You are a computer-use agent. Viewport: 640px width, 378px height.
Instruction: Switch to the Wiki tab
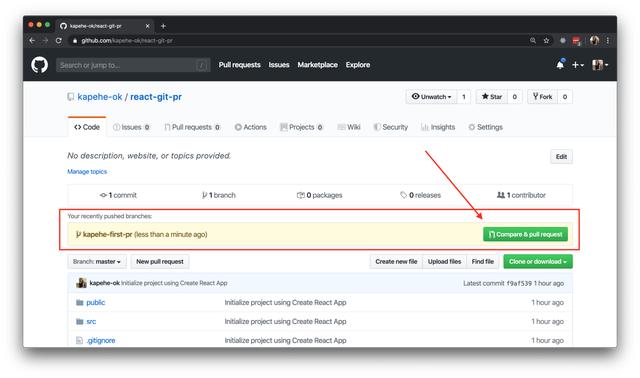point(349,127)
